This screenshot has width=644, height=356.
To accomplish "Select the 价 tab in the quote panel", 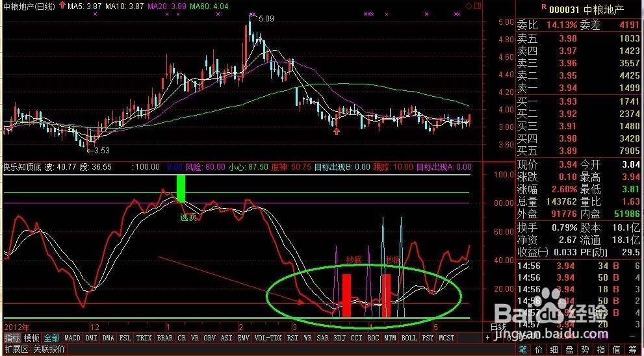I will tap(538, 350).
